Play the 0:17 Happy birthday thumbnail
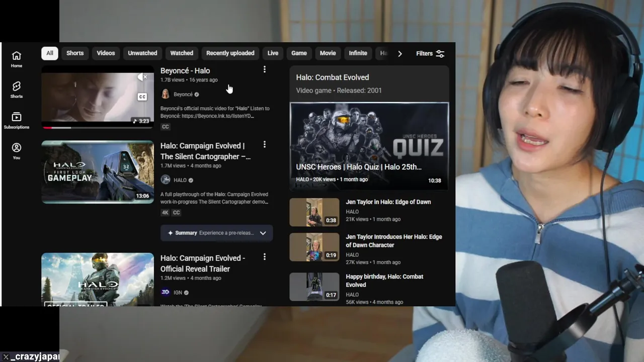644x362 pixels. tap(314, 287)
